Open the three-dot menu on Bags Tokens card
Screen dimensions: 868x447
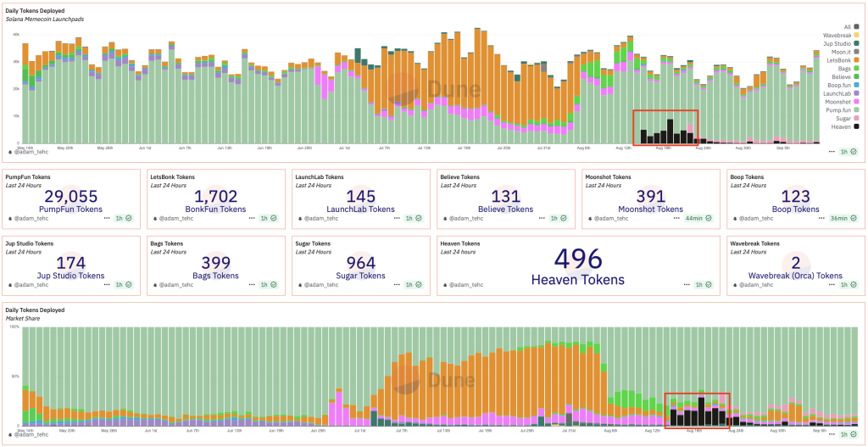coord(253,285)
